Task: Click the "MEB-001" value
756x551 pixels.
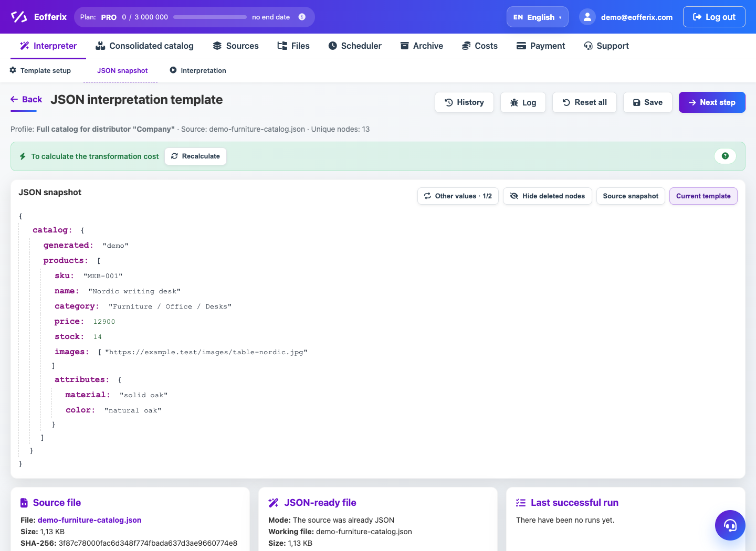Action: [103, 276]
